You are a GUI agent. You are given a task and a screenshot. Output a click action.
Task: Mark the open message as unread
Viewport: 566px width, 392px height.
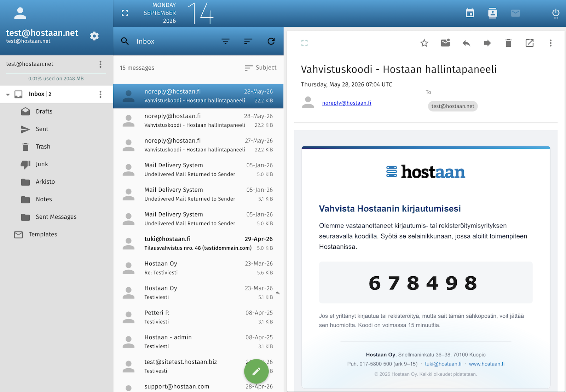pyautogui.click(x=445, y=43)
